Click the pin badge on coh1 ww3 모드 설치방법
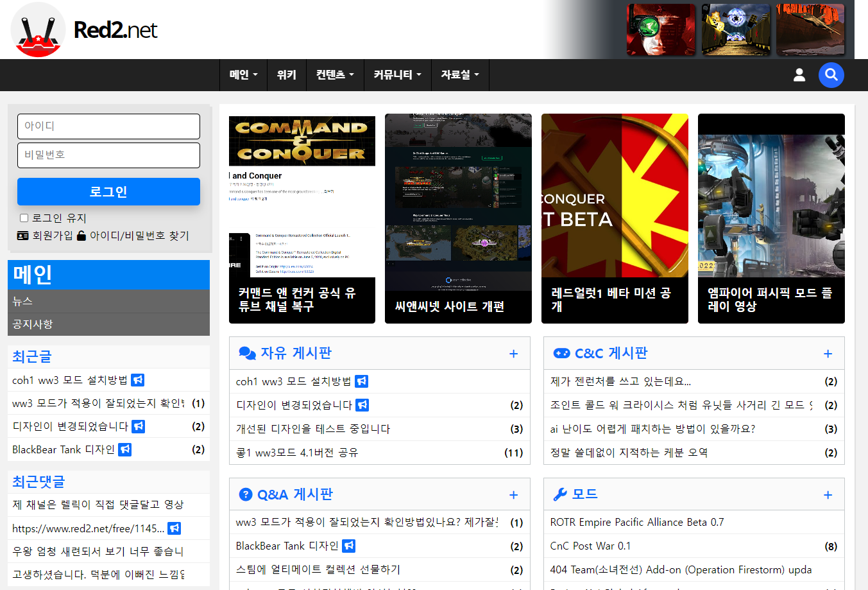This screenshot has height=590, width=868. point(138,380)
